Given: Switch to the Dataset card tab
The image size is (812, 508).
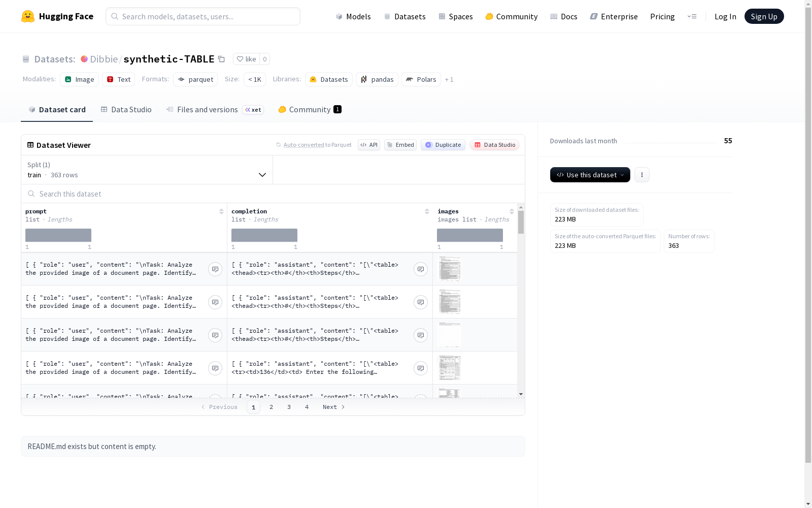Looking at the screenshot, I should [57, 110].
